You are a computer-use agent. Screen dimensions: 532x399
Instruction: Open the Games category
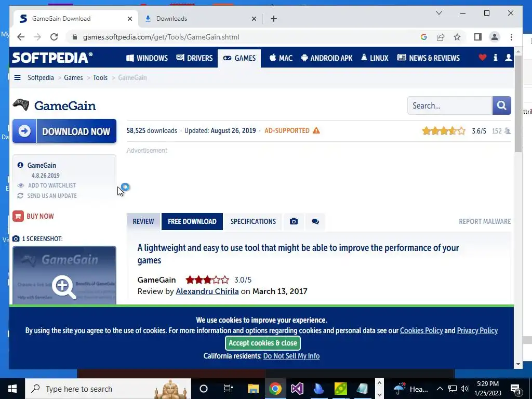coord(239,58)
